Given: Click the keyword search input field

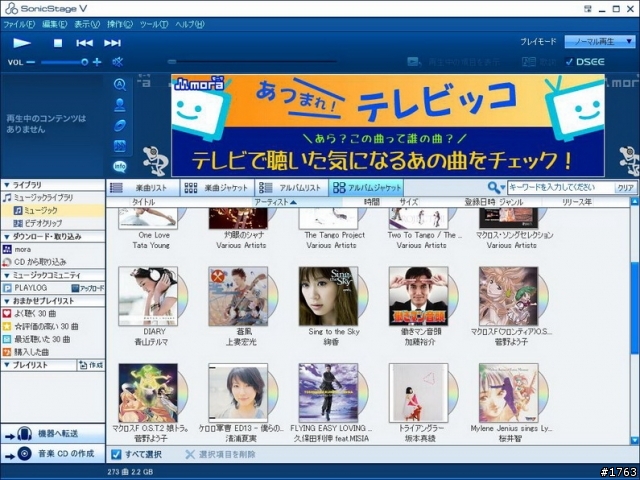Looking at the screenshot, I should coord(561,188).
